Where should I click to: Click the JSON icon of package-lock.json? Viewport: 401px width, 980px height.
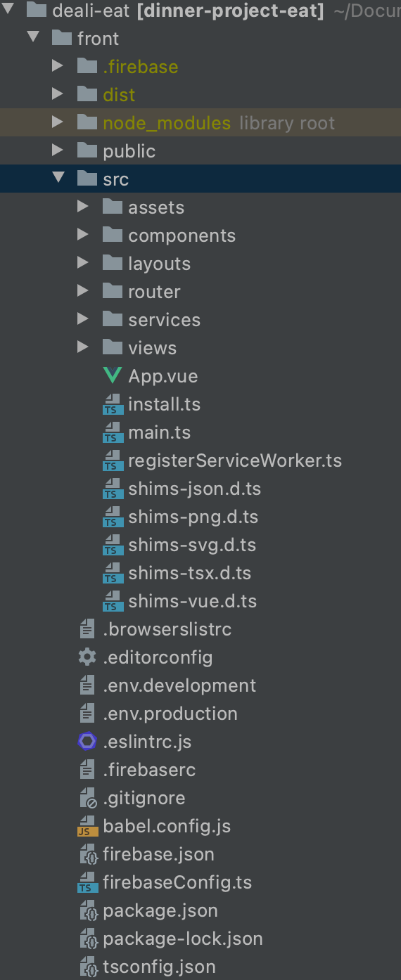click(89, 939)
